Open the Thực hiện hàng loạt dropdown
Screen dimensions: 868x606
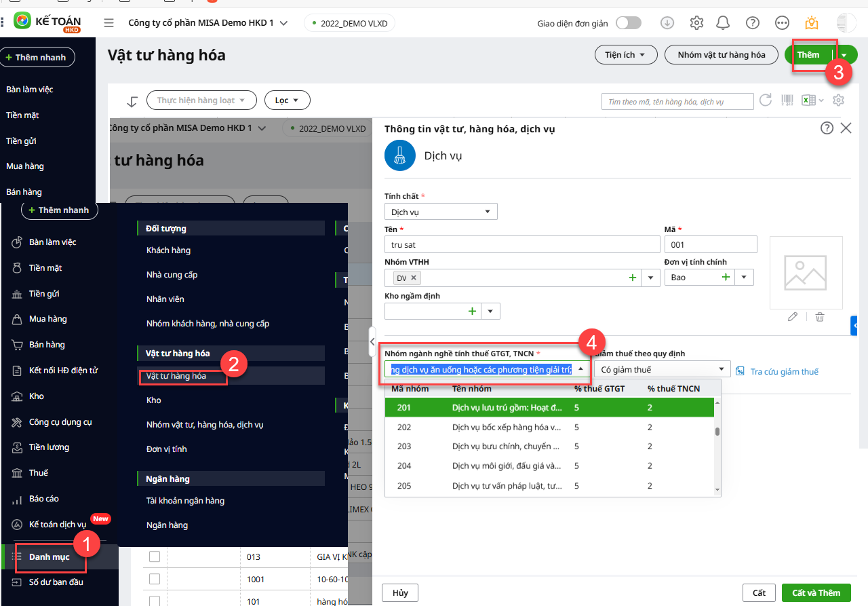201,100
